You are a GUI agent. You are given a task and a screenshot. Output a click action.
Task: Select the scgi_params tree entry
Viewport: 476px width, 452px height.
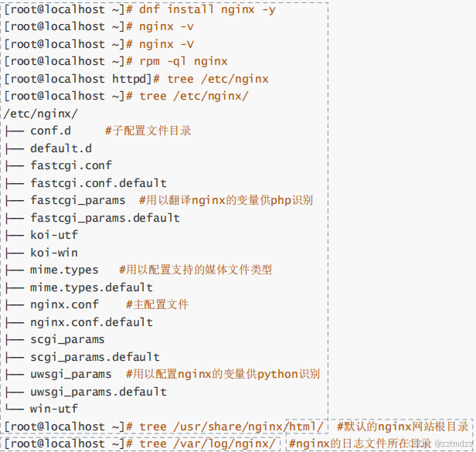[x=67, y=339]
